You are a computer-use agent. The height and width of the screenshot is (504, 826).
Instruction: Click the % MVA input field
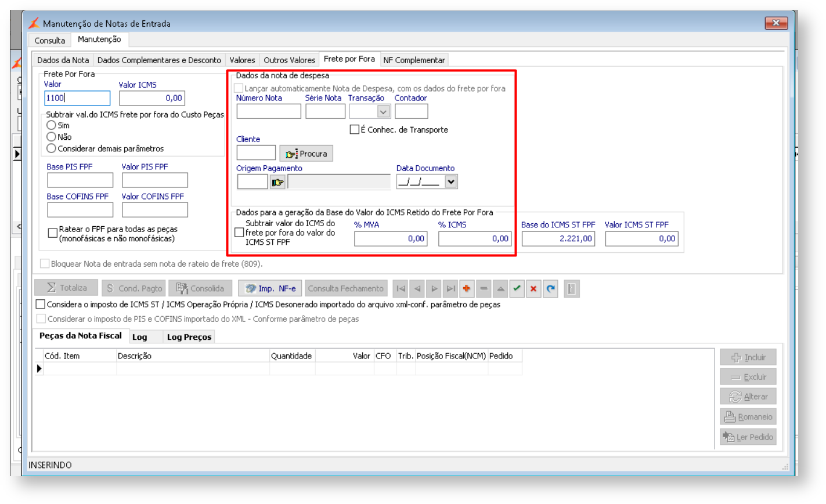coord(391,238)
